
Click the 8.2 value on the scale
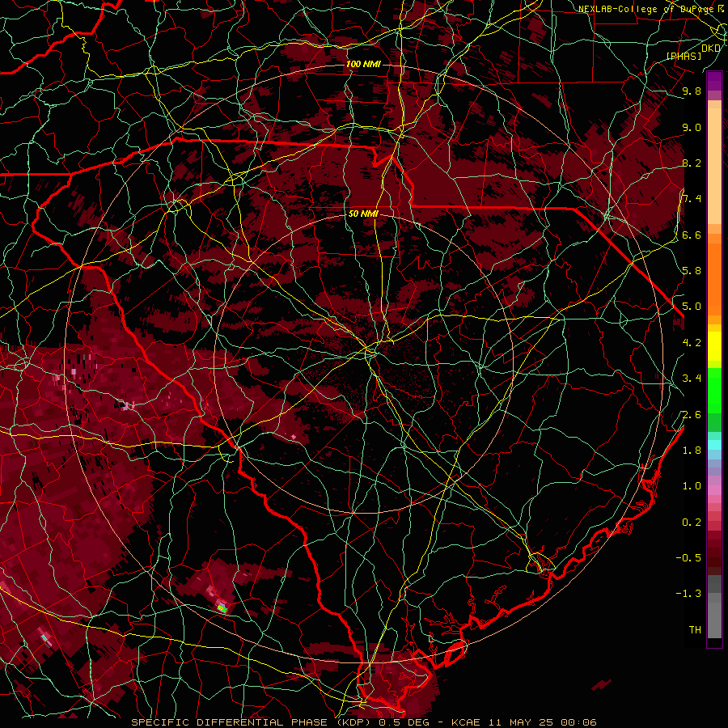click(x=692, y=163)
